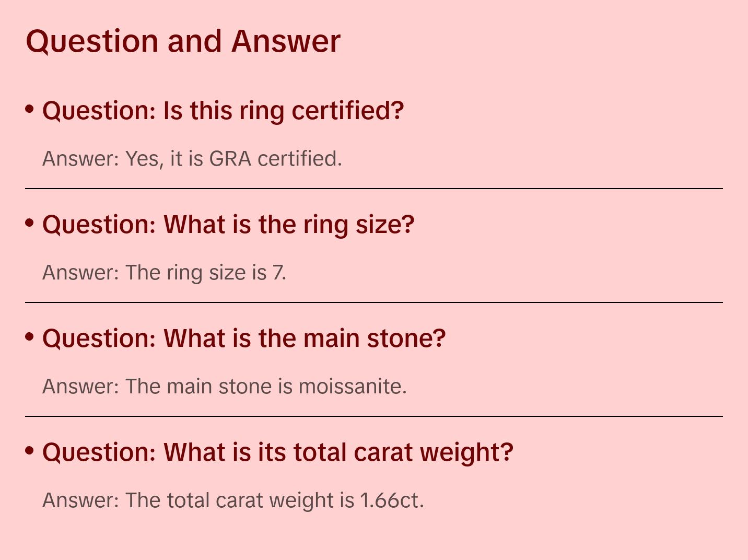Click the divider line below the certified answer
The width and height of the screenshot is (748, 560).
(x=374, y=189)
